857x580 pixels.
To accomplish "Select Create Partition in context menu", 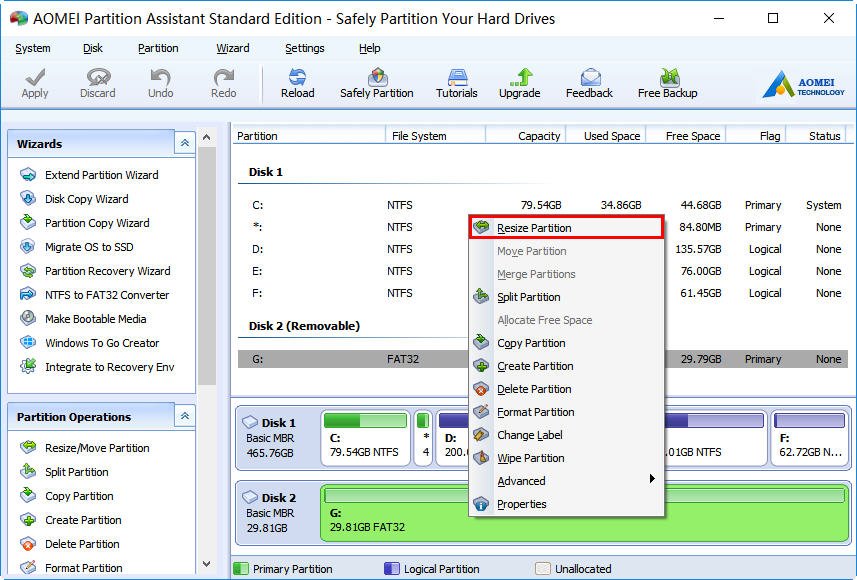I will (x=566, y=366).
